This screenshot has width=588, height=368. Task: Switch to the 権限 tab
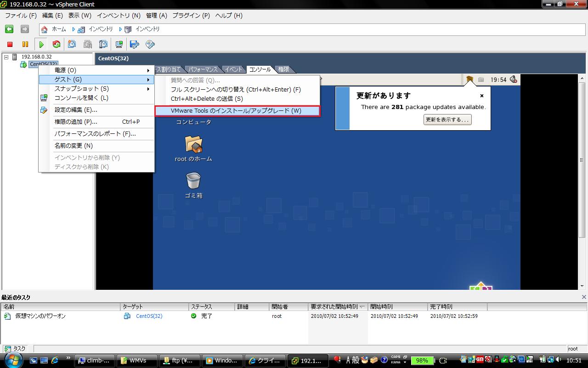(284, 69)
